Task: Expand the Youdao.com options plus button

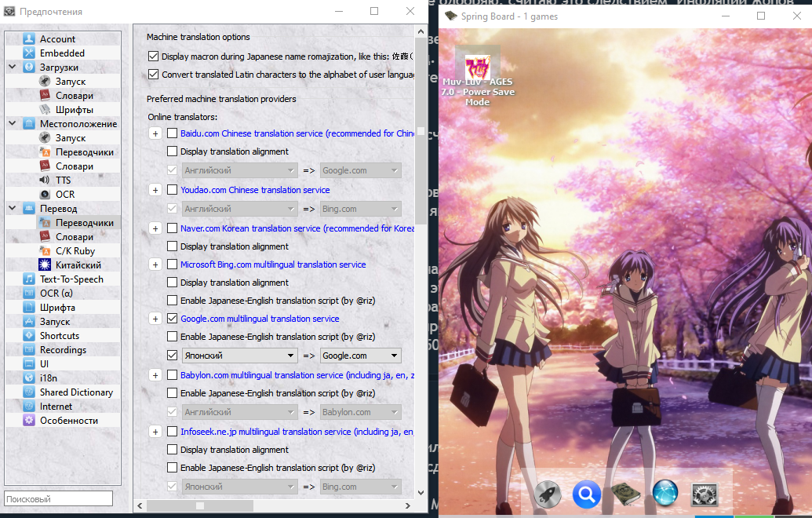Action: 155,190
